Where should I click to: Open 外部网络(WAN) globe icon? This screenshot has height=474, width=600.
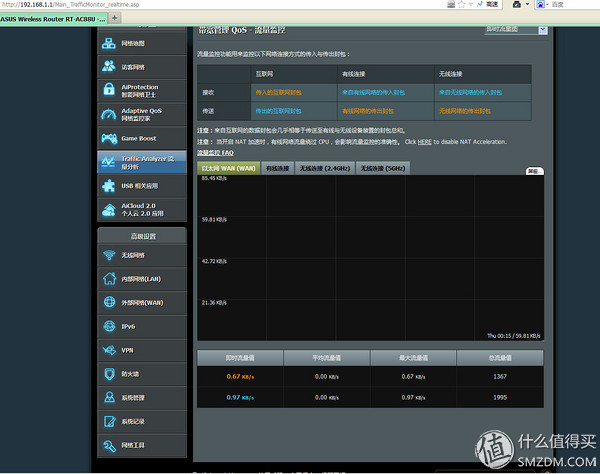(x=109, y=302)
